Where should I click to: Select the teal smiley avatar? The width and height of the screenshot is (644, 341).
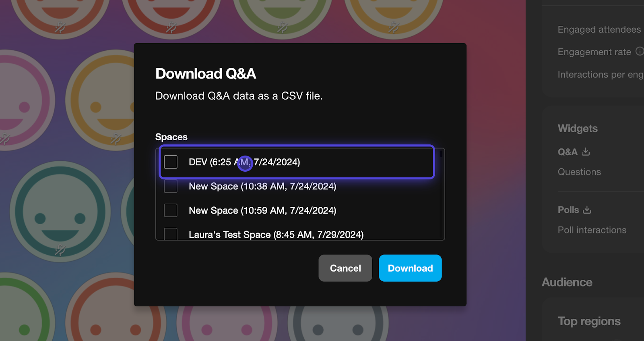pos(60,212)
